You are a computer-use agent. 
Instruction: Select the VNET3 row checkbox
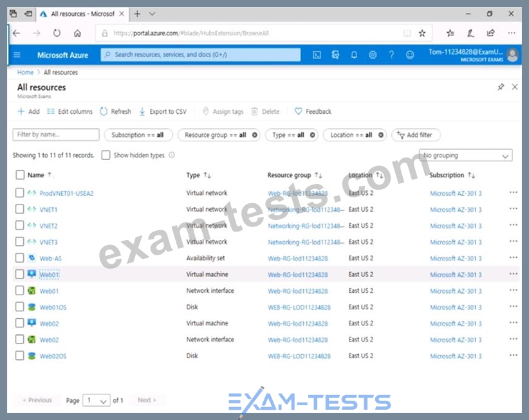coord(19,242)
